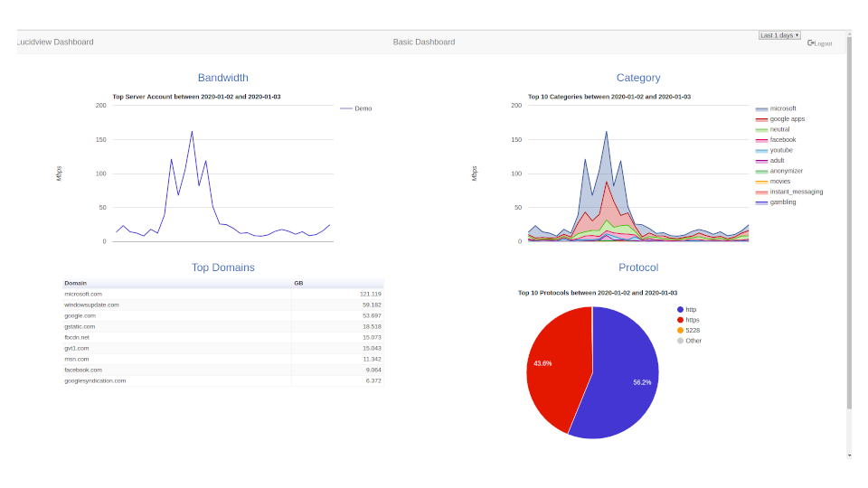Click the gray Other legend dot
Image resolution: width=868 pixels, height=488 pixels.
pos(680,341)
